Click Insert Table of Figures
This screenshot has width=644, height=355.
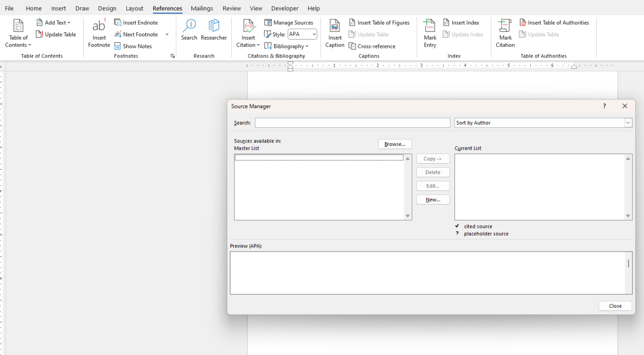pos(379,23)
